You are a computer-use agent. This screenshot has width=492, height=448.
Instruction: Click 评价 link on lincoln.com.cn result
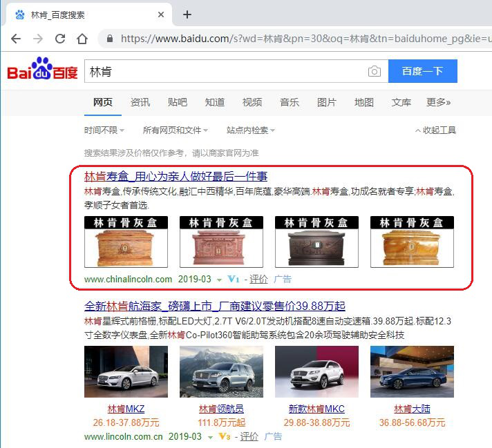(249, 436)
